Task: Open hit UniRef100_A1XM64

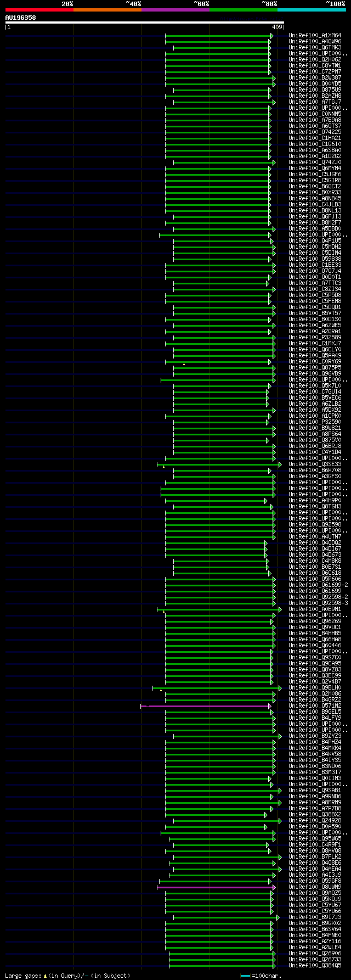Action: pyautogui.click(x=315, y=36)
